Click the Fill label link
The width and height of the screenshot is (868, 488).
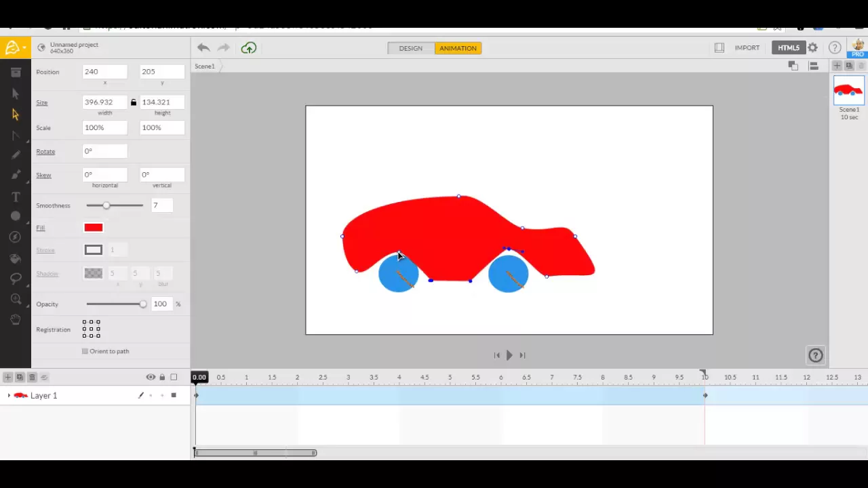(41, 228)
